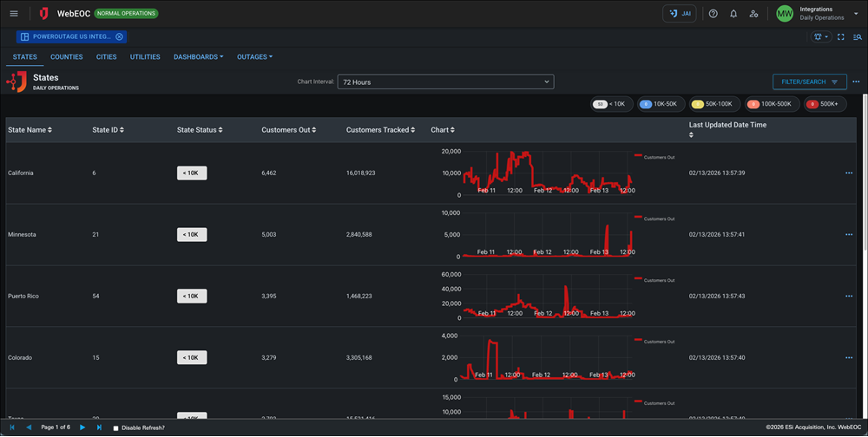Expand the Dashboards menu
The width and height of the screenshot is (868, 437).
click(198, 57)
